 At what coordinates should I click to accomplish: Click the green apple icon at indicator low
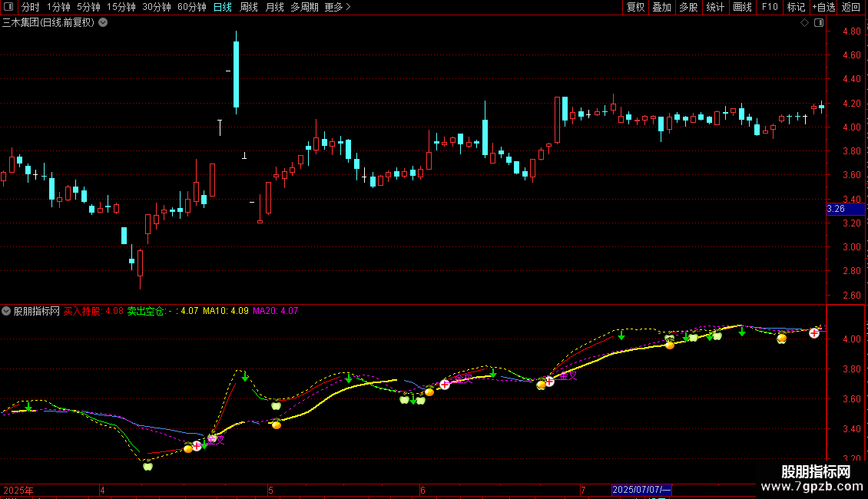(147, 466)
